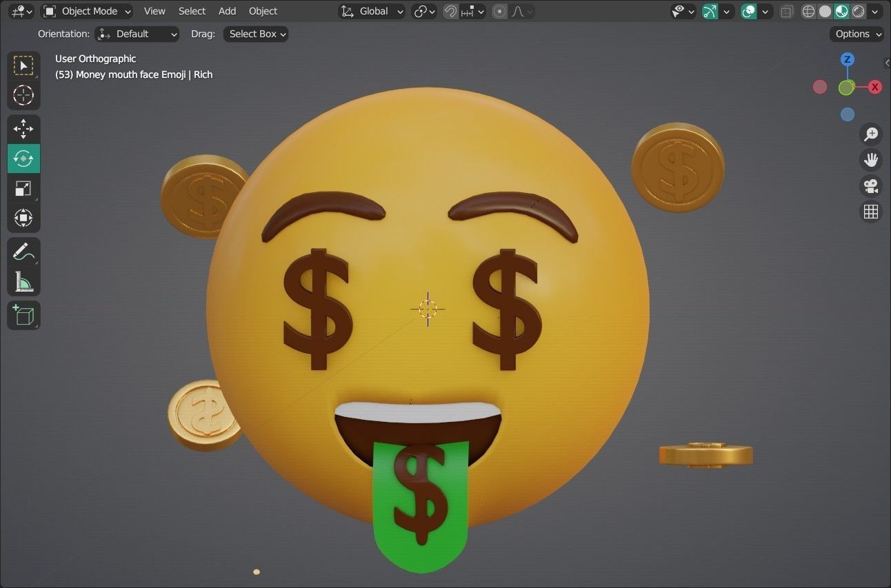Switch to wireframe viewport shading

click(808, 11)
